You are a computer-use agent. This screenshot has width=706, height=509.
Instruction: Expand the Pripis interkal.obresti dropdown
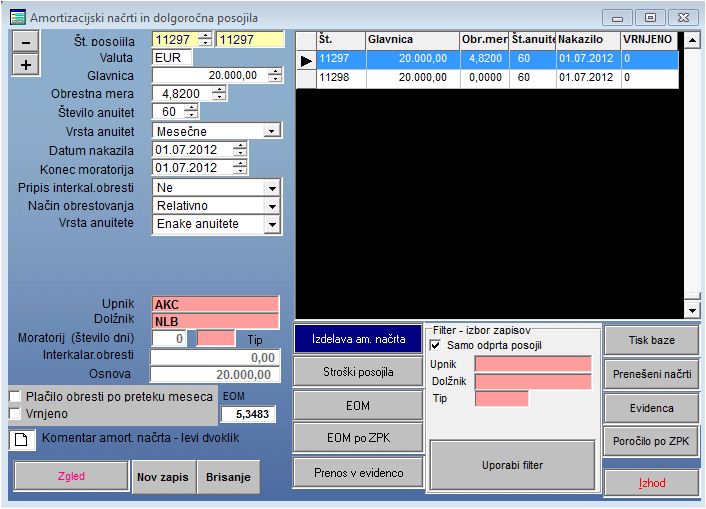[x=271, y=187]
